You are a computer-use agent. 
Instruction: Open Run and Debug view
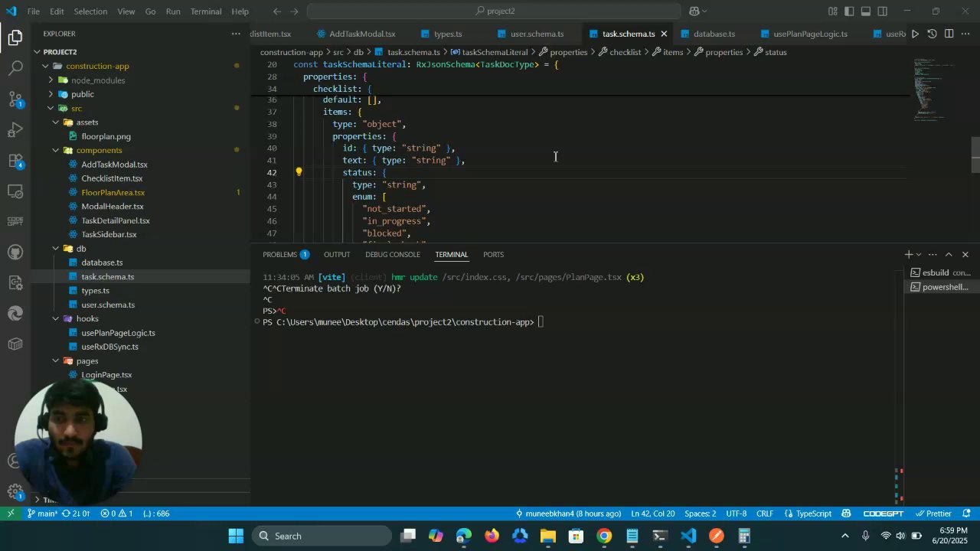[x=15, y=129]
